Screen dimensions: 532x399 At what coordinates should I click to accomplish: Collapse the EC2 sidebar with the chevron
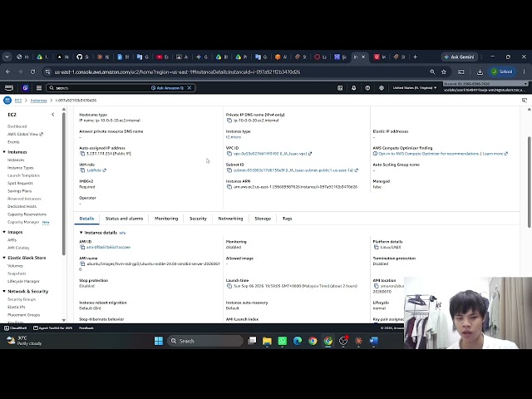[52, 115]
